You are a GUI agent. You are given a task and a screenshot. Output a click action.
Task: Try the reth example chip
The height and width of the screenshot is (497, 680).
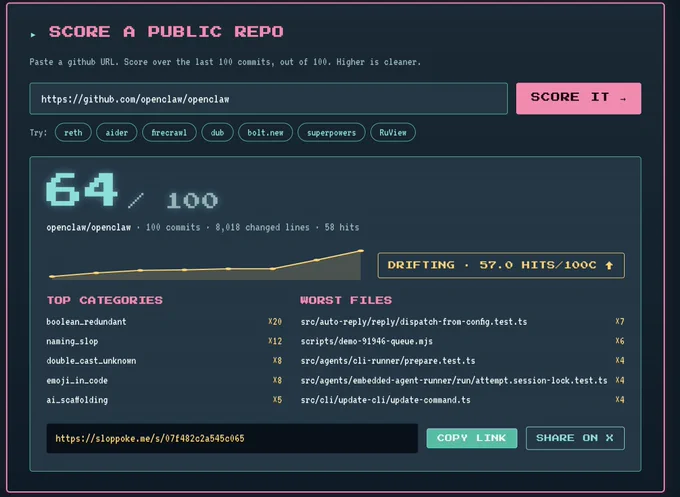coord(73,133)
